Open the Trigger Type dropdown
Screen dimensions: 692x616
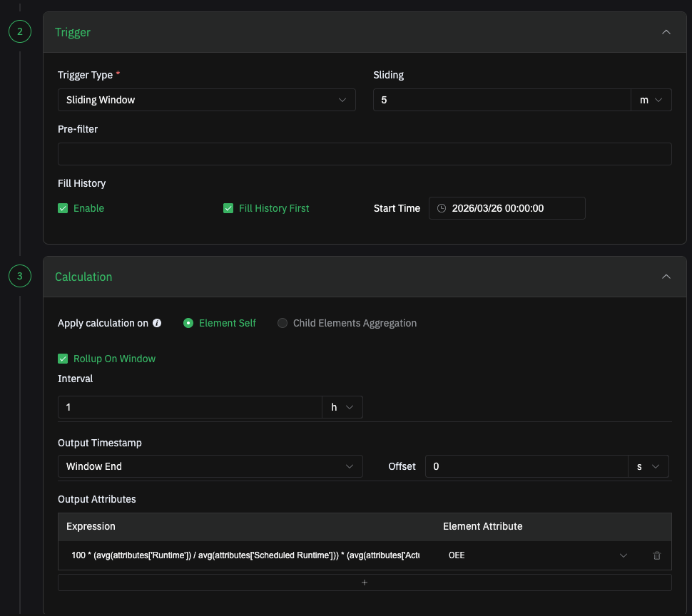click(x=206, y=100)
